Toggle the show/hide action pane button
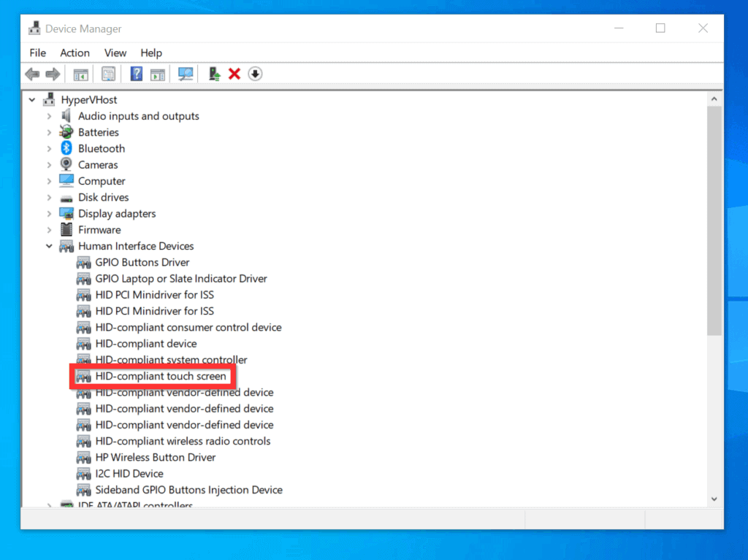The image size is (748, 560). [158, 74]
